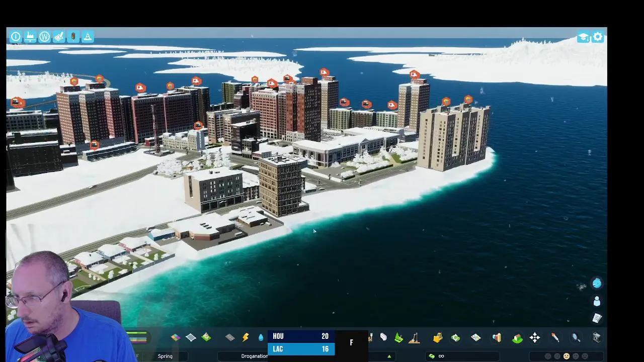This screenshot has width=644, height=362.
Task: Select the eyedropper picker tool
Action: (555, 338)
